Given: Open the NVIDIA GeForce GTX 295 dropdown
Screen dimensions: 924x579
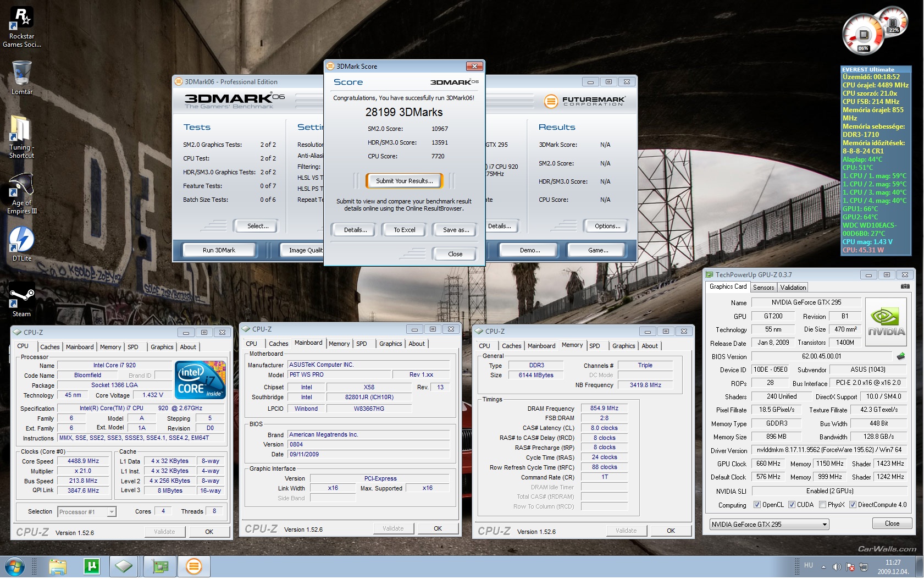Looking at the screenshot, I should click(x=769, y=525).
